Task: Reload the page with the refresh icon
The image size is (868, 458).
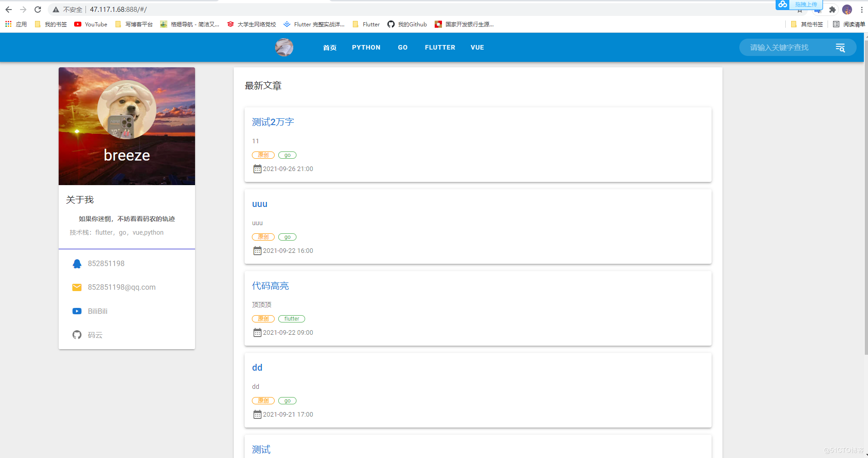Action: coord(38,9)
